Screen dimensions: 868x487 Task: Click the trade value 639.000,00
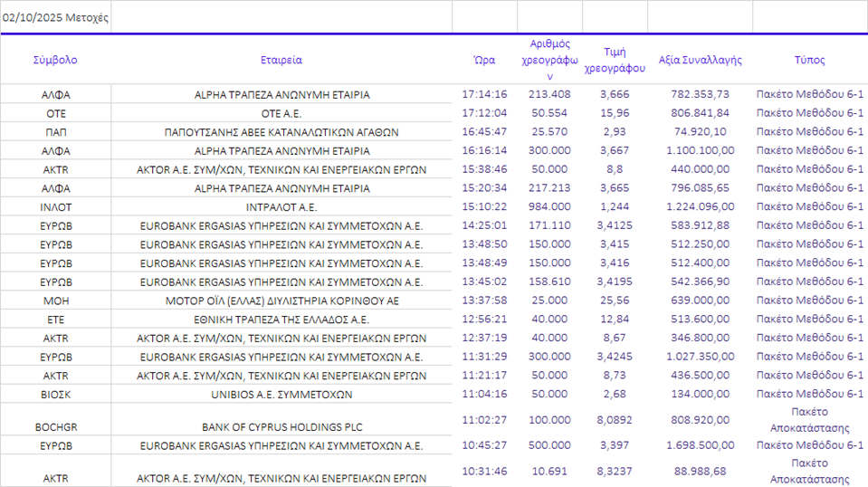coord(701,301)
